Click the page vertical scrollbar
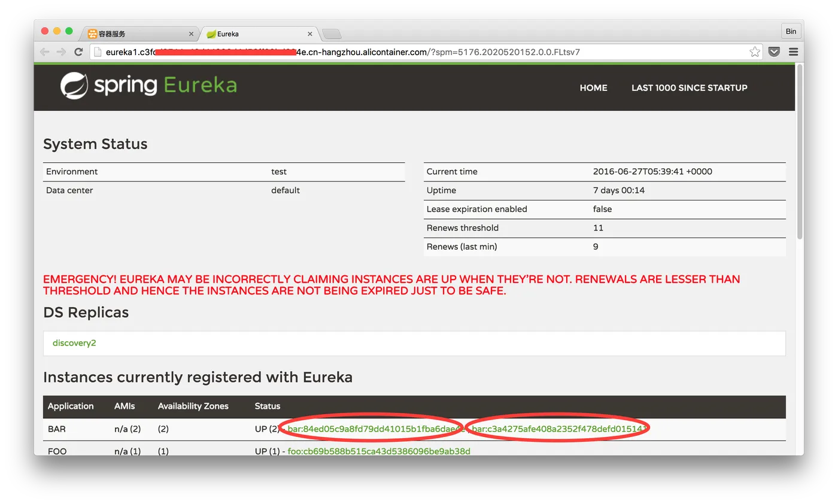 (x=800, y=152)
